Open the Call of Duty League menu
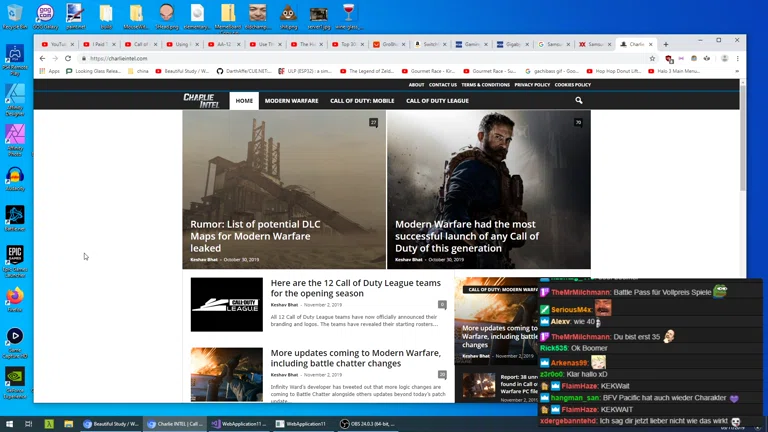 437,101
